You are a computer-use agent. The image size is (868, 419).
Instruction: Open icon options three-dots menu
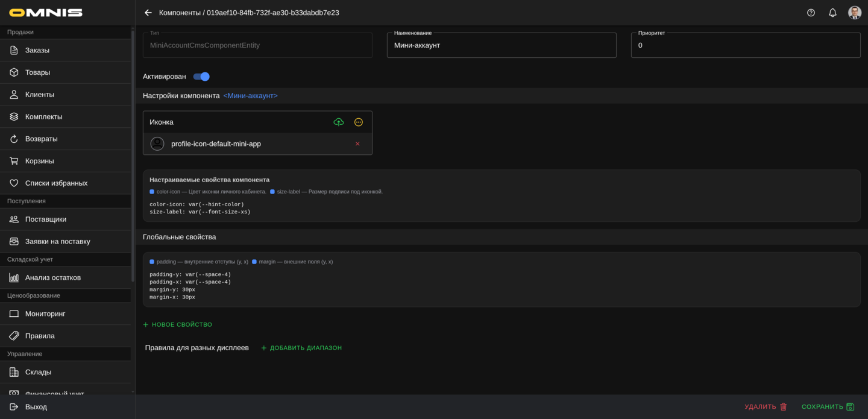pos(359,122)
